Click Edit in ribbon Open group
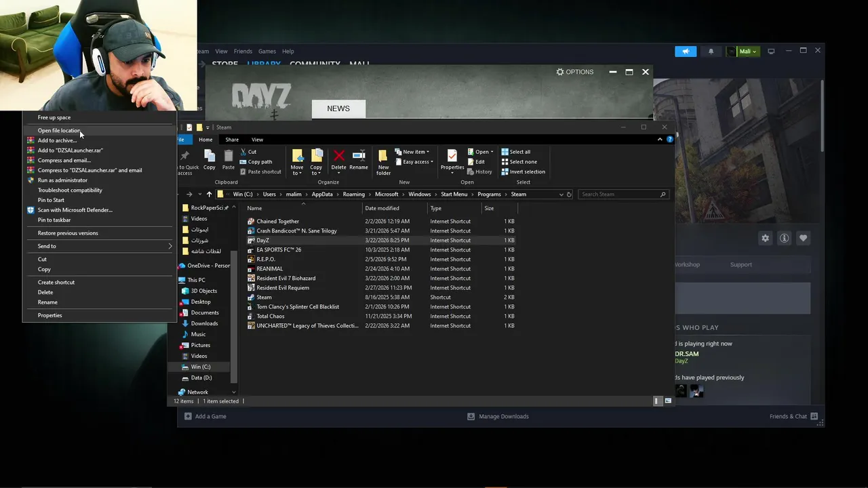Viewport: 868px width, 488px height. click(476, 162)
